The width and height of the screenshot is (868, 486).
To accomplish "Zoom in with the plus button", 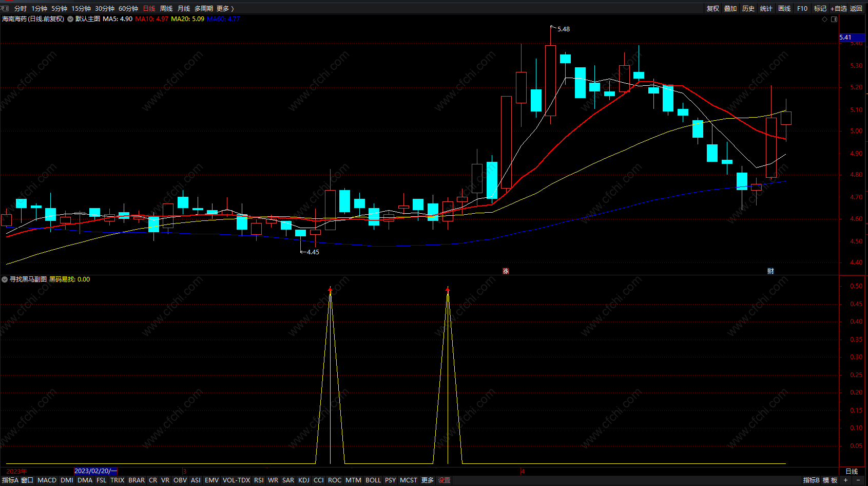I will point(845,480).
